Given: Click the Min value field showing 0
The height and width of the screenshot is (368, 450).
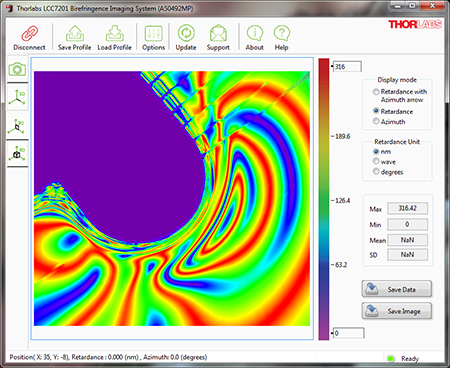Looking at the screenshot, I should click(407, 224).
